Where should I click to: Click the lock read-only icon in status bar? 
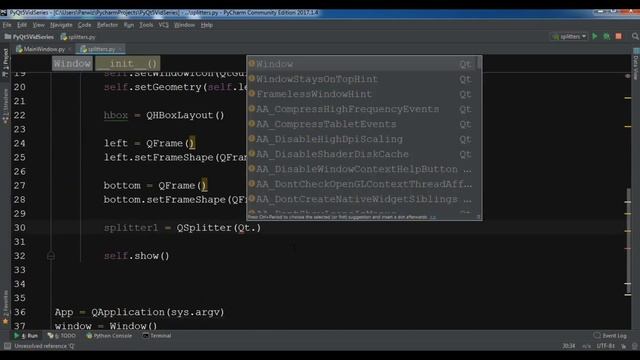point(624,346)
